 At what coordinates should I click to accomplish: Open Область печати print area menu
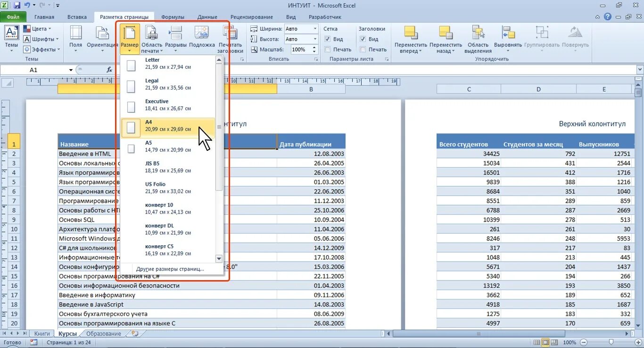click(152, 39)
